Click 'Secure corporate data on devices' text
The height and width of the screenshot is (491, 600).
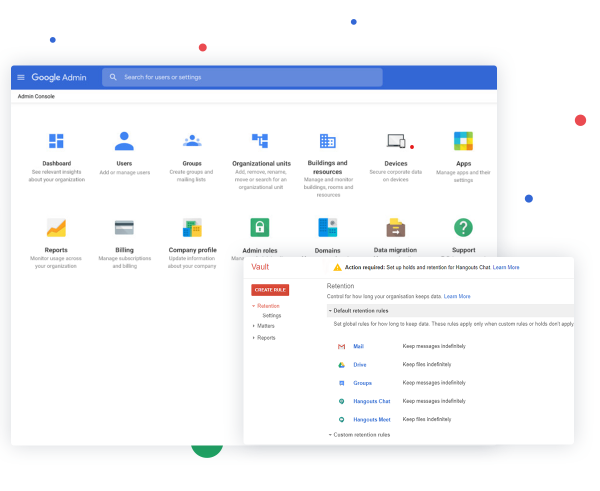click(x=396, y=176)
